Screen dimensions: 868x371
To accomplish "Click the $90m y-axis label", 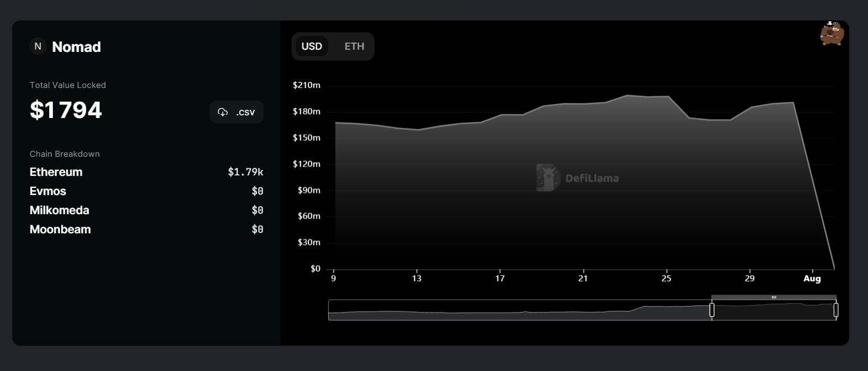I will click(x=309, y=190).
